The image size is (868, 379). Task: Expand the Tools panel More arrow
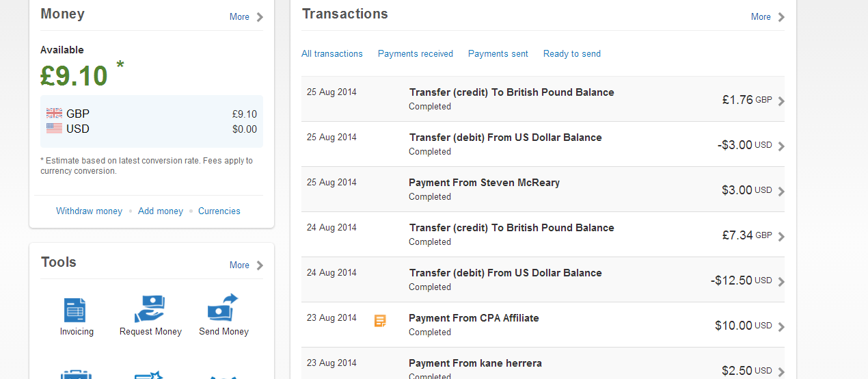point(260,265)
